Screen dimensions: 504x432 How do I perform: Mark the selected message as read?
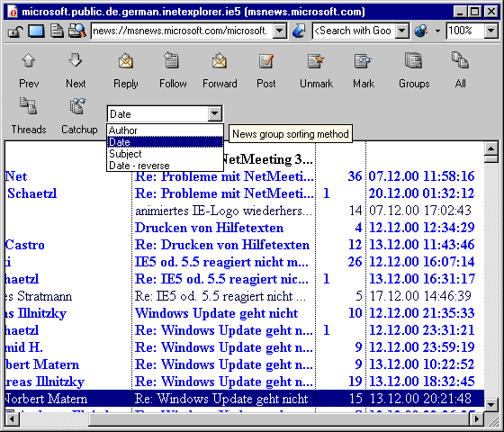tap(364, 70)
